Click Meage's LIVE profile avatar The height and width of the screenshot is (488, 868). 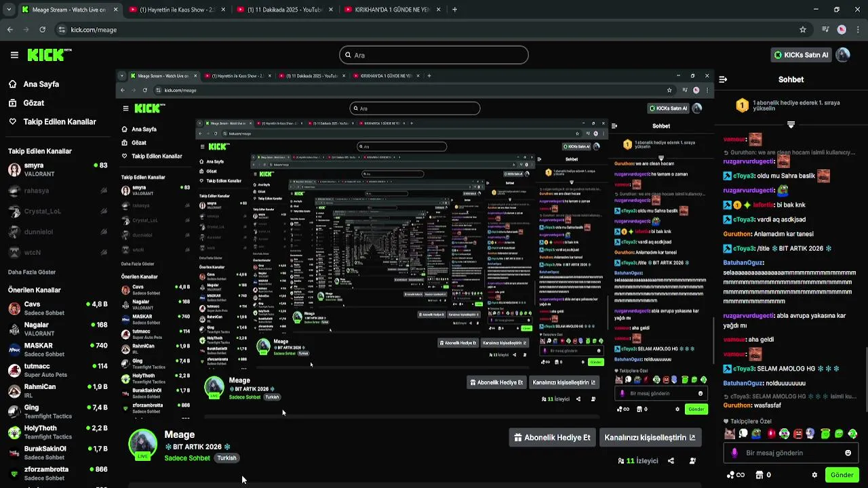(142, 444)
